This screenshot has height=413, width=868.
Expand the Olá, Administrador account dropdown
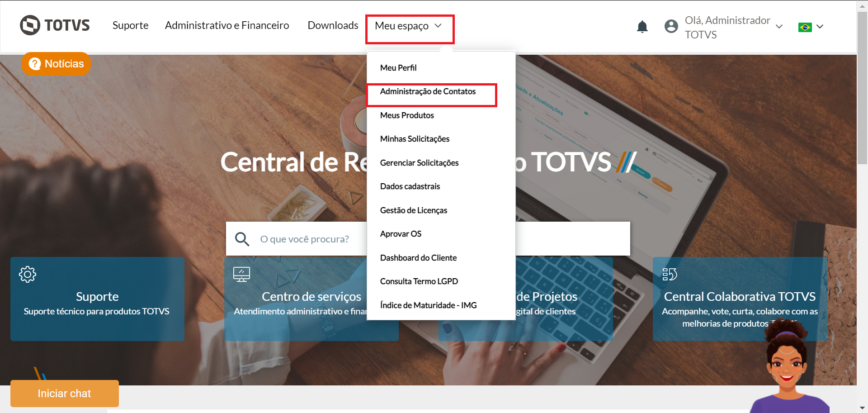pos(779,27)
